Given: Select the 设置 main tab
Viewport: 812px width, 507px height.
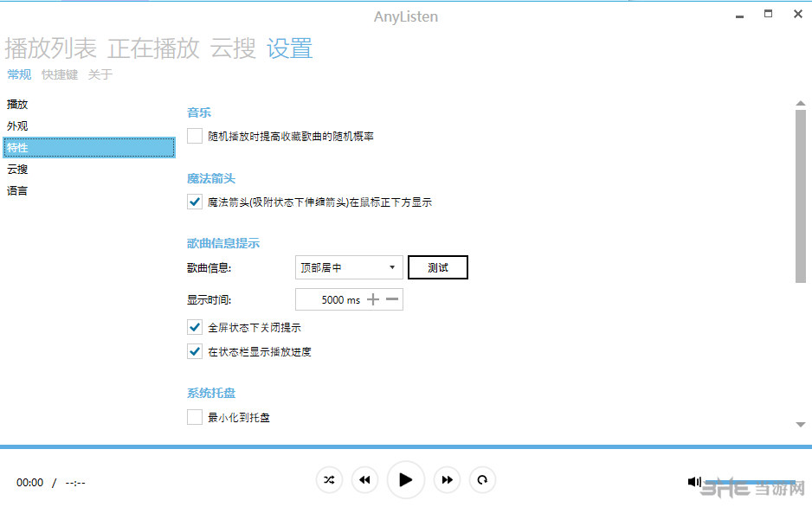Looking at the screenshot, I should (x=289, y=48).
